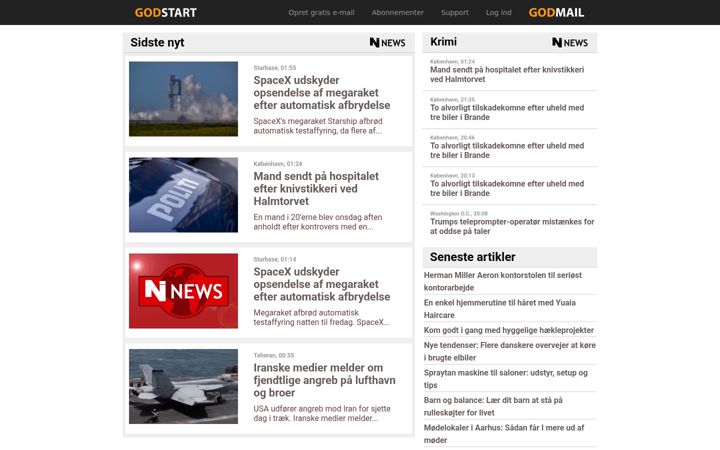
Task: Open Spraytan maskine til saloner article
Action: pos(506,379)
